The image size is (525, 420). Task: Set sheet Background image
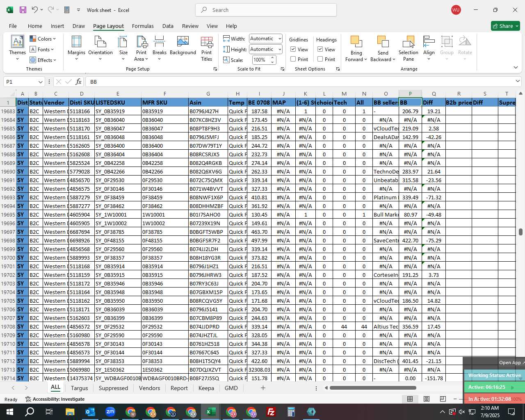[x=183, y=46]
